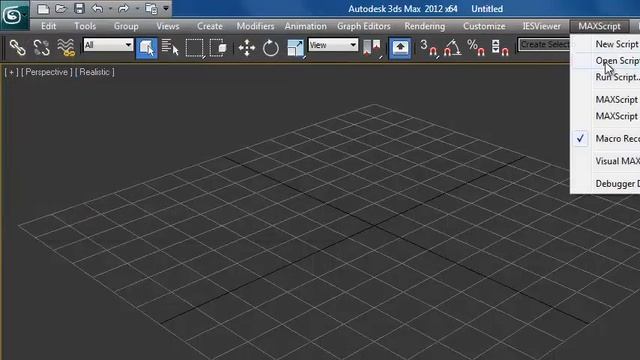
Task: Choose Run Script from MAXScript menu
Action: 605,77
